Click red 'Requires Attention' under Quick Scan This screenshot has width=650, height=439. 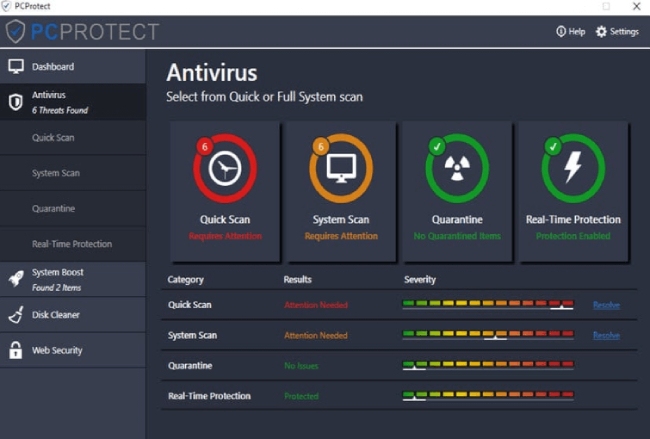pos(225,236)
